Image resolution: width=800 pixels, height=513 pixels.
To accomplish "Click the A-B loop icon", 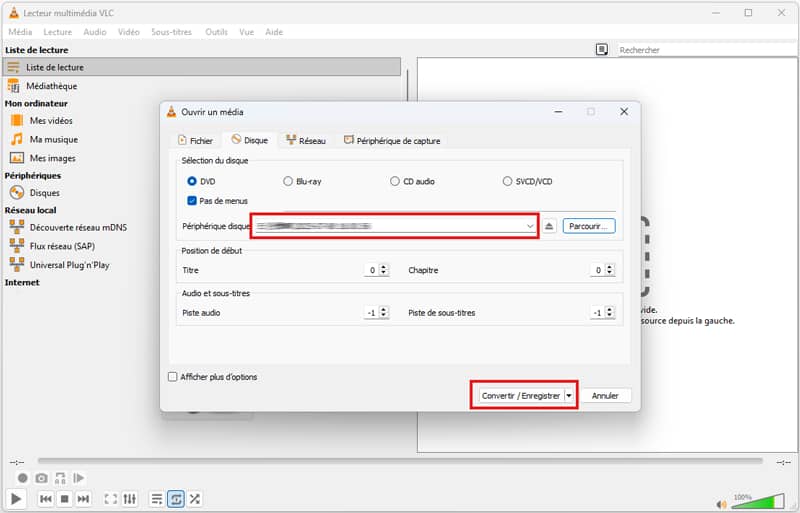I will click(60, 478).
